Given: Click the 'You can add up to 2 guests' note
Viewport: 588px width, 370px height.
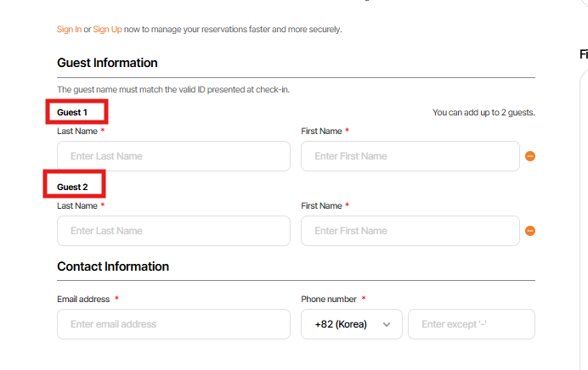Looking at the screenshot, I should point(483,112).
